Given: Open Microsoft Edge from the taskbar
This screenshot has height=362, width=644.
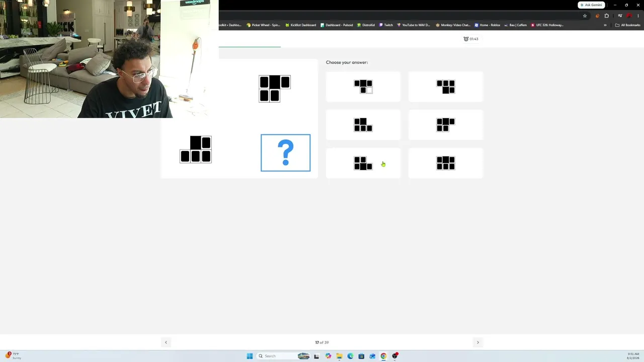Looking at the screenshot, I should point(350,356).
